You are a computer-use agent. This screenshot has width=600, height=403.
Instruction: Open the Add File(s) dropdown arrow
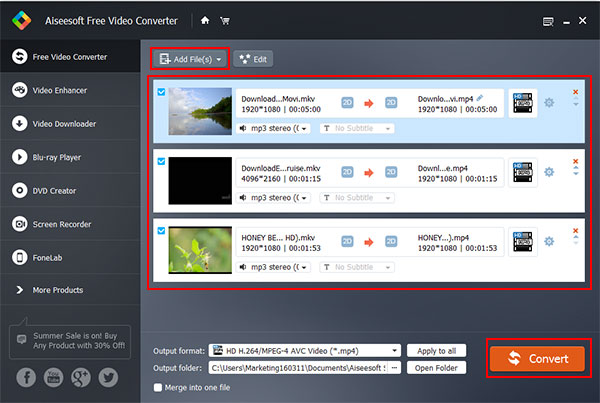coord(219,59)
